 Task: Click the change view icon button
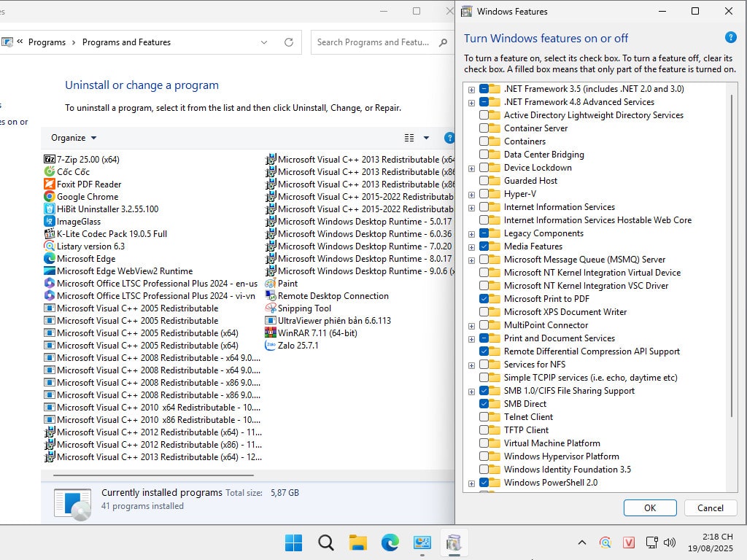click(409, 138)
